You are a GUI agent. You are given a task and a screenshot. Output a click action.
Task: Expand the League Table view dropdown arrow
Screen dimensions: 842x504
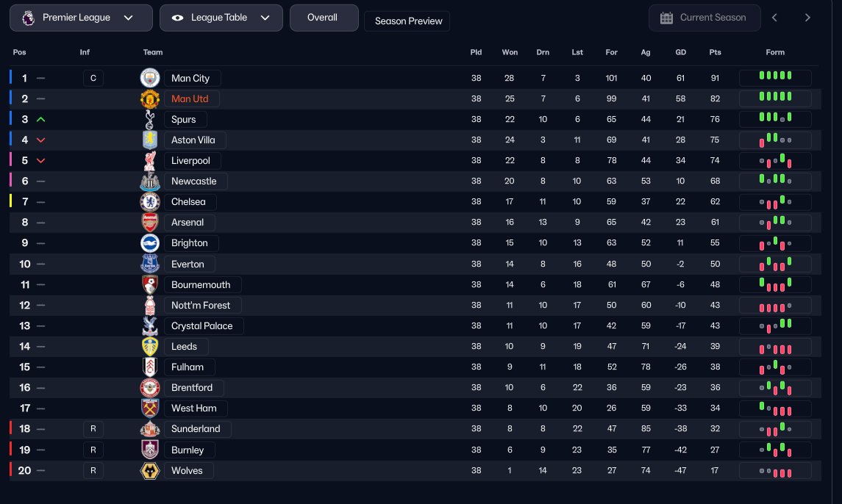[x=265, y=18]
